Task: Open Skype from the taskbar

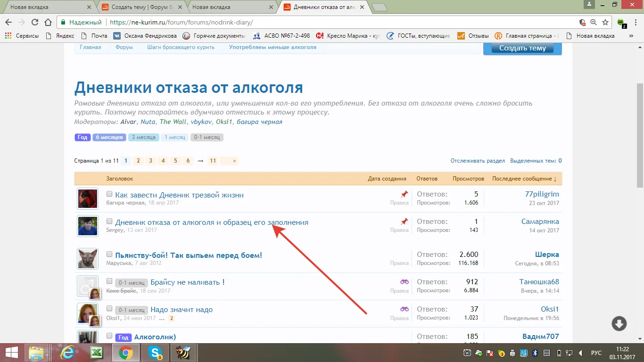Action: point(155,353)
